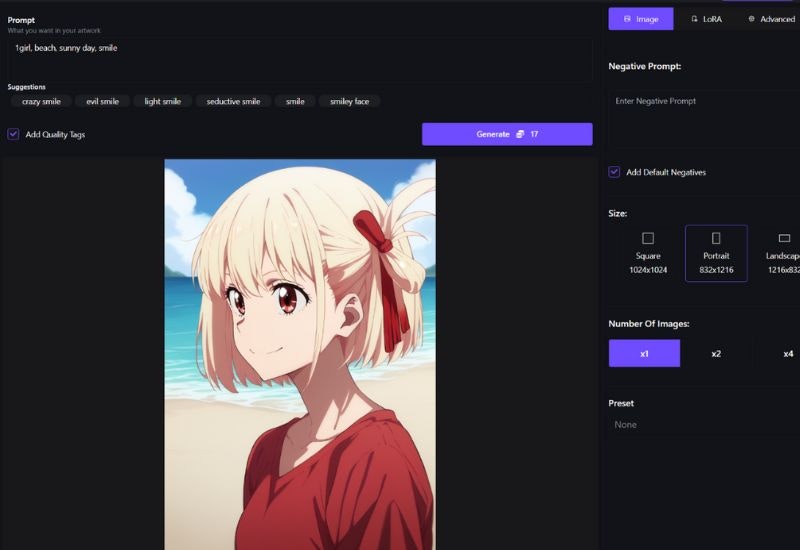Open the Advanced tab
This screenshot has height=550, width=800.
771,19
